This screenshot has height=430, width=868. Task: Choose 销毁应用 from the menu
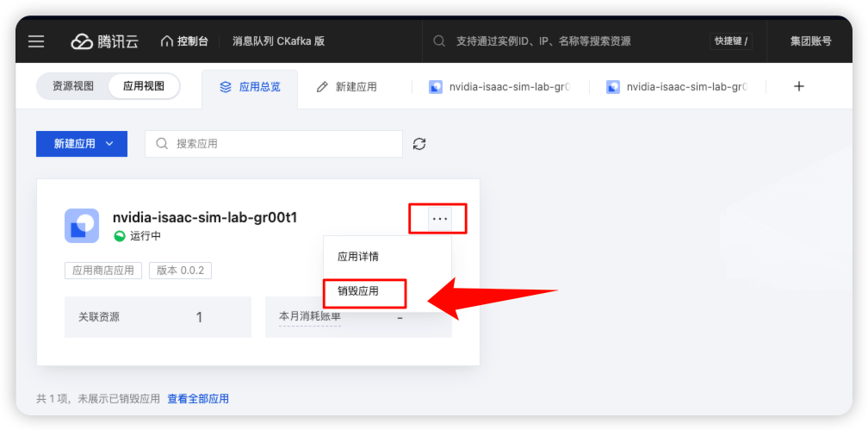(358, 291)
